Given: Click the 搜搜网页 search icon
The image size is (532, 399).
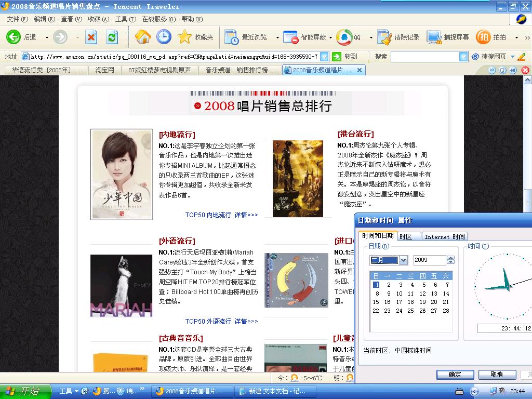Looking at the screenshot, I should [476, 57].
